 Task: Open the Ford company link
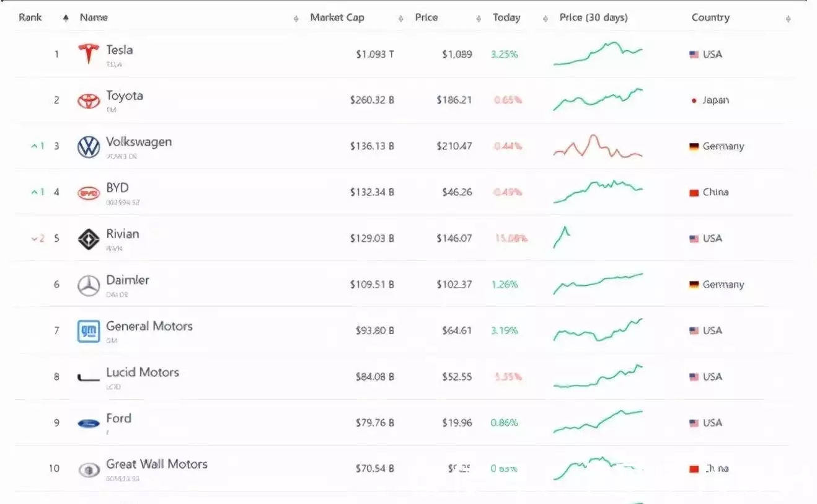click(118, 418)
